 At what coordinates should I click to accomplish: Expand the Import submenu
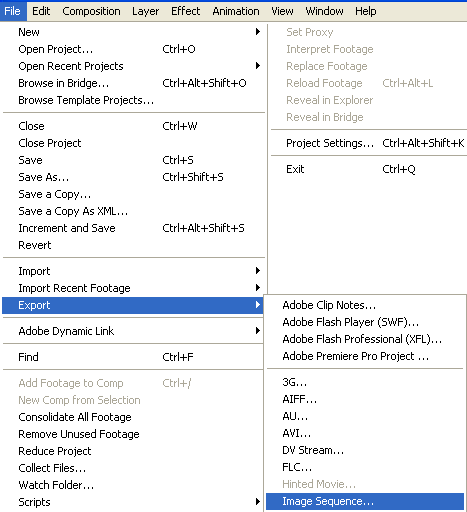[x=133, y=271]
